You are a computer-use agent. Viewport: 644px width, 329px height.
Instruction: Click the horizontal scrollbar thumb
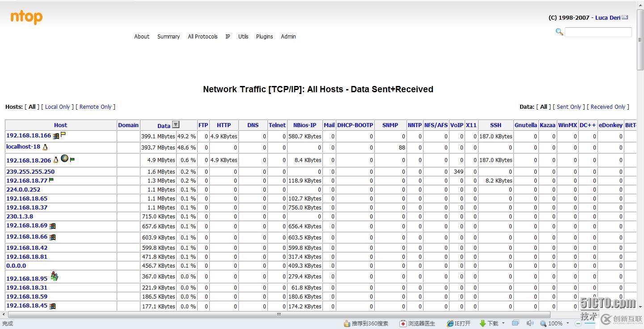click(x=279, y=314)
